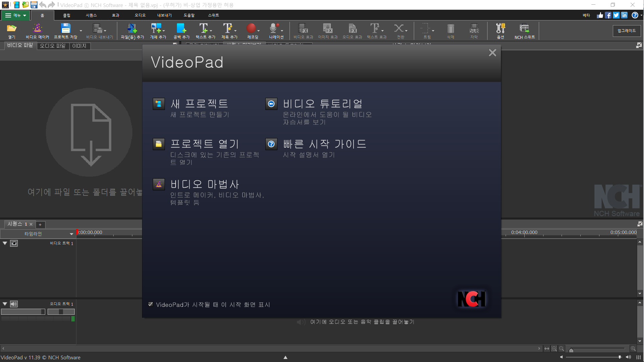Screen dimensions: 644x362
Task: Click the 새 프로젝트 icon in dialog
Action: pyautogui.click(x=159, y=104)
